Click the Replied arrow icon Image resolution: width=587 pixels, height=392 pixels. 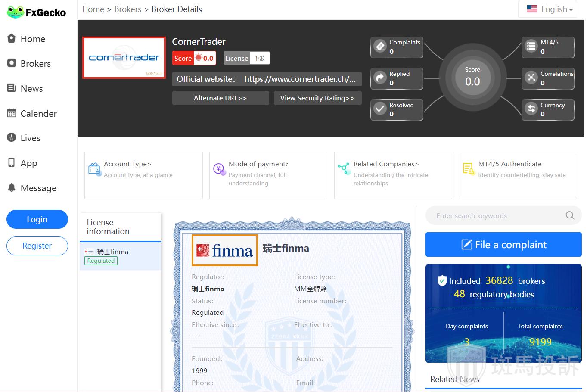pos(380,78)
